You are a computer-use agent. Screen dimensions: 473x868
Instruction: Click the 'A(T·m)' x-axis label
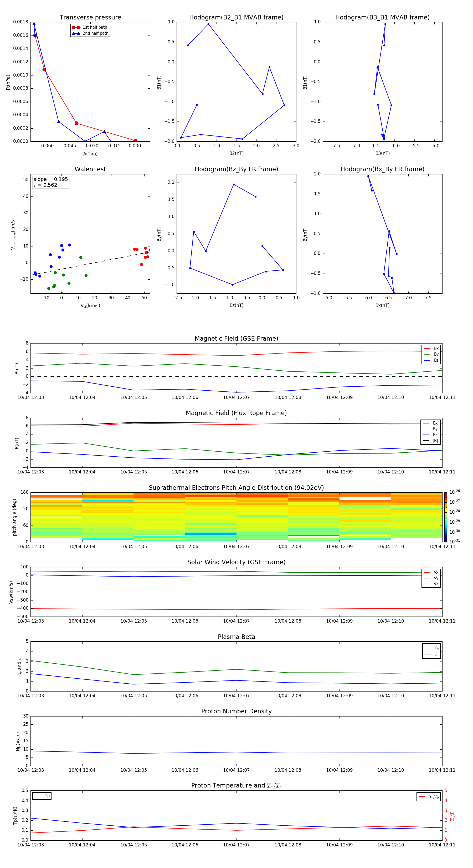click(x=90, y=154)
